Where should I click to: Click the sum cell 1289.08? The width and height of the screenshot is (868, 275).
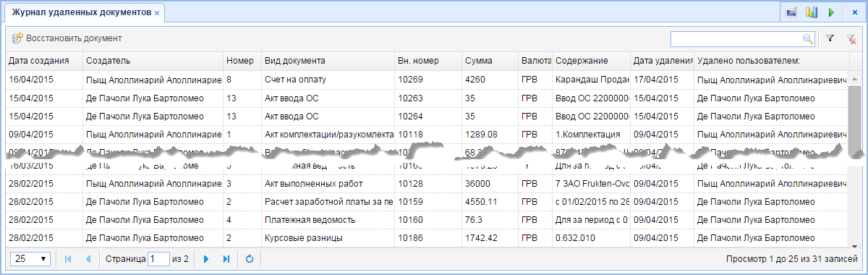coord(490,135)
